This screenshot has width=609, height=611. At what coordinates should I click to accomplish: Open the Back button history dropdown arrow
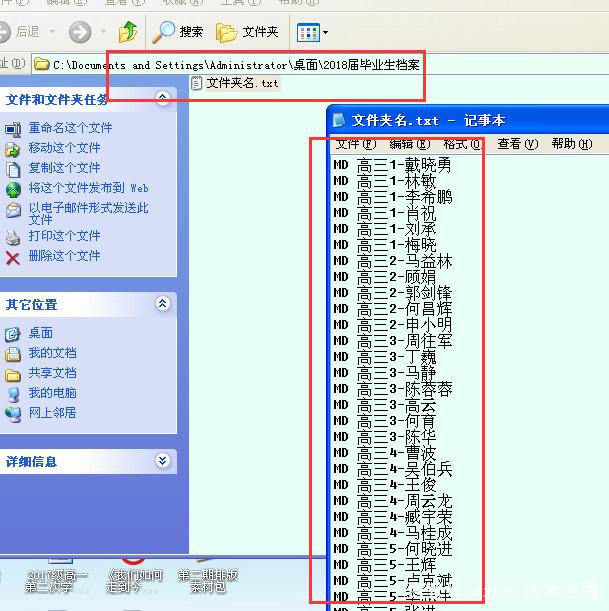tap(53, 31)
